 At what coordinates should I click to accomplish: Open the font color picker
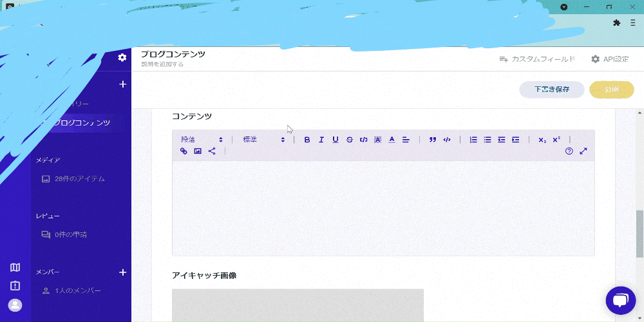[x=392, y=140]
